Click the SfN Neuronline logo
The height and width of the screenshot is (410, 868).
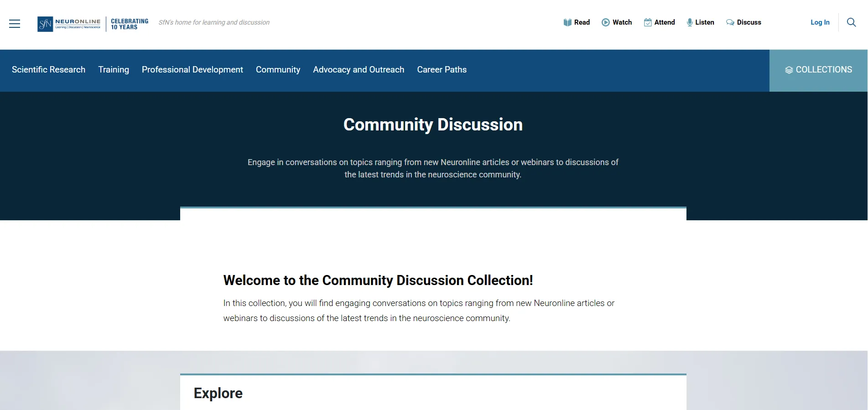click(69, 24)
